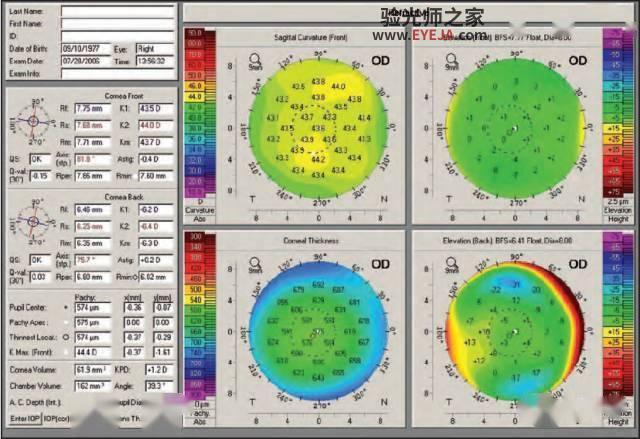Click the Cornea Front axis compass diagram
Image resolution: width=640 pixels, height=439 pixels.
33,121
